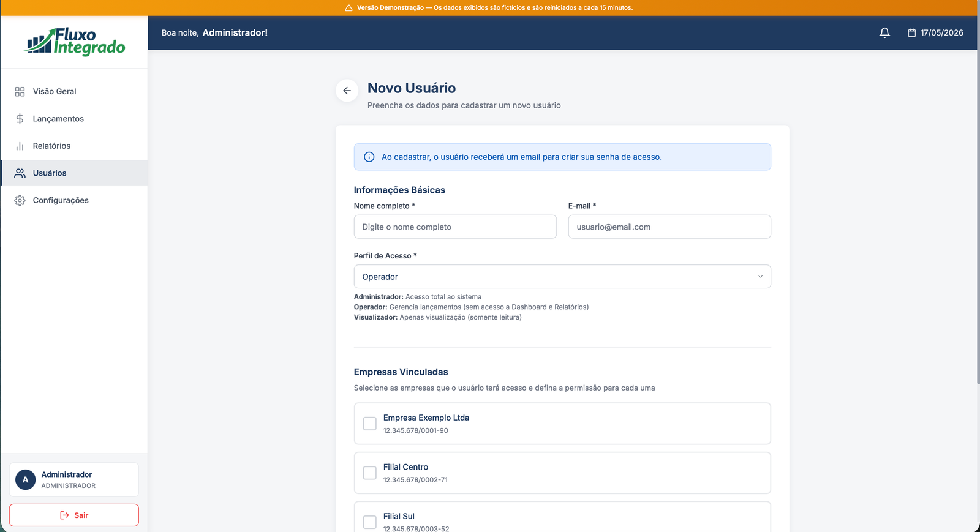The width and height of the screenshot is (980, 532).
Task: Click the warning triangle in demo banner
Action: [349, 8]
